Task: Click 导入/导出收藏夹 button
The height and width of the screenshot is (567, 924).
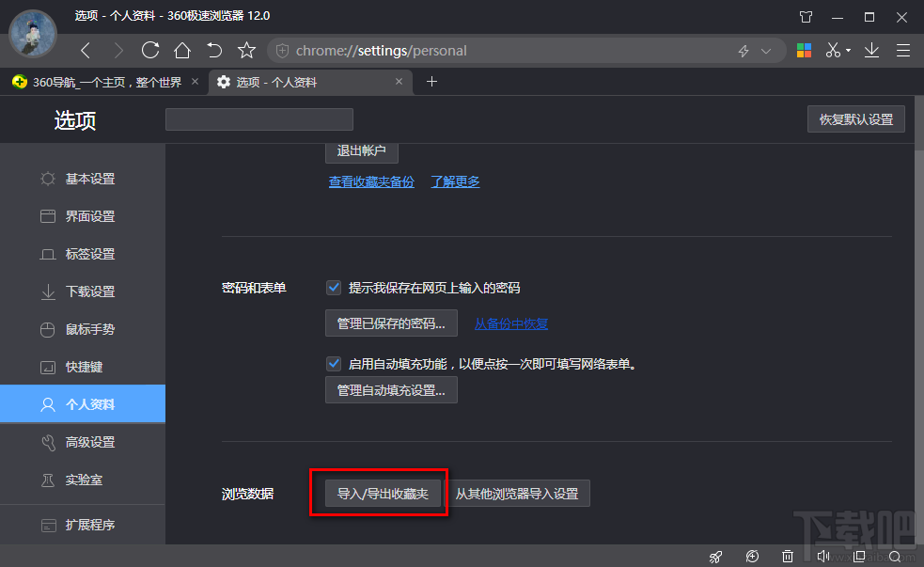Action: 379,493
